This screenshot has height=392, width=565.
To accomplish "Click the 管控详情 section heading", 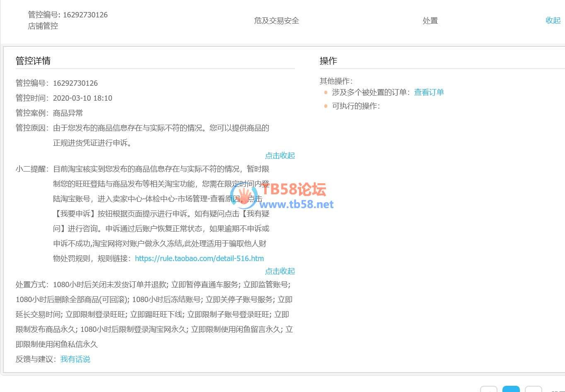I will pyautogui.click(x=33, y=60).
